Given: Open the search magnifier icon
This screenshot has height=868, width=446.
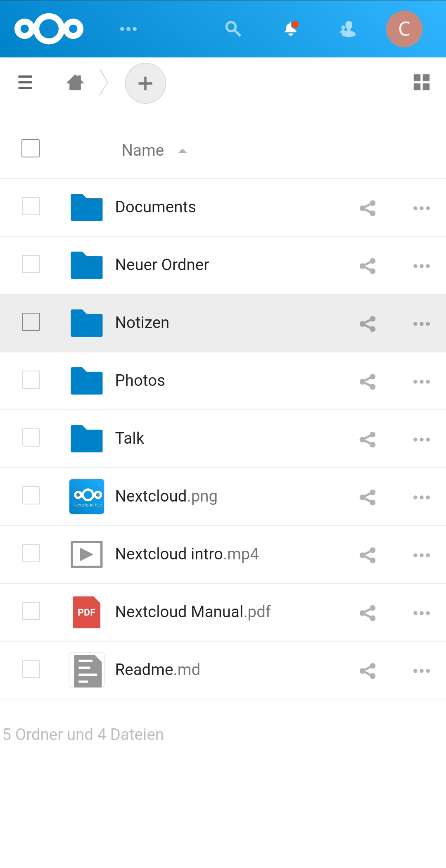Looking at the screenshot, I should click(x=233, y=29).
